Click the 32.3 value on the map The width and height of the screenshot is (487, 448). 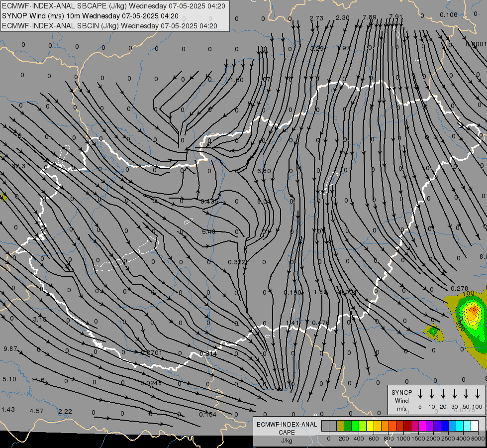tap(18, 166)
